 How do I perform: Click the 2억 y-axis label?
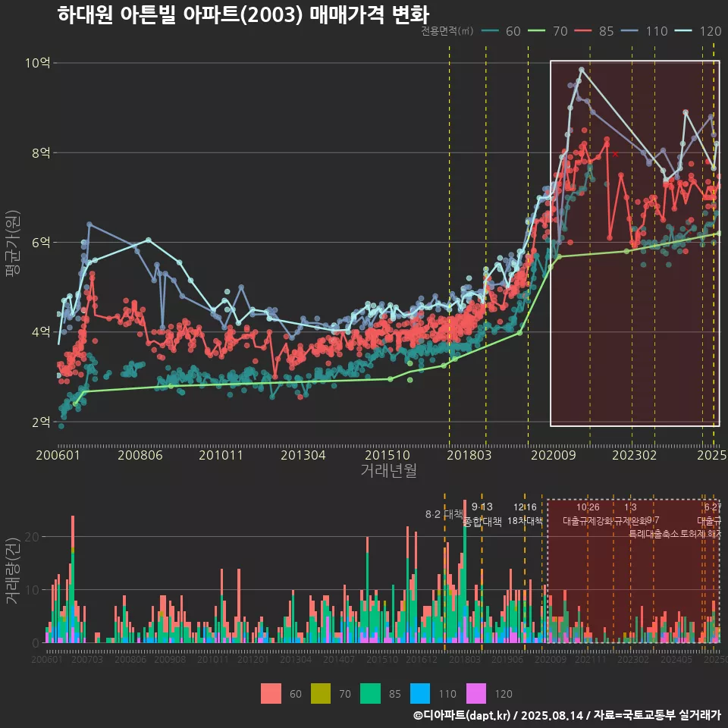[41, 422]
